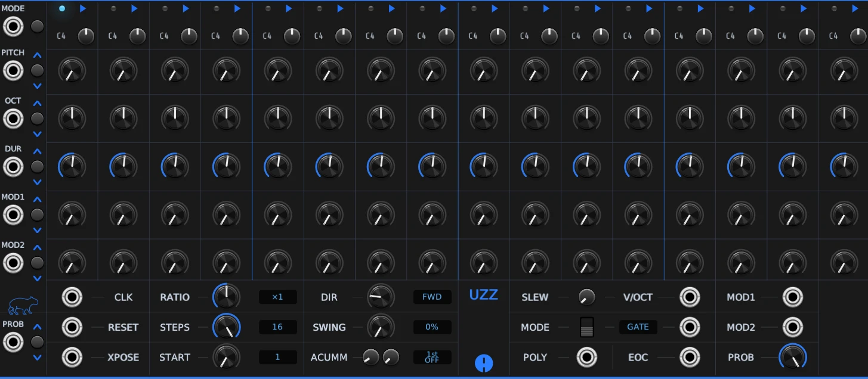Click the C4 note knob on step 1
This screenshot has width=868, height=379.
pos(87,36)
